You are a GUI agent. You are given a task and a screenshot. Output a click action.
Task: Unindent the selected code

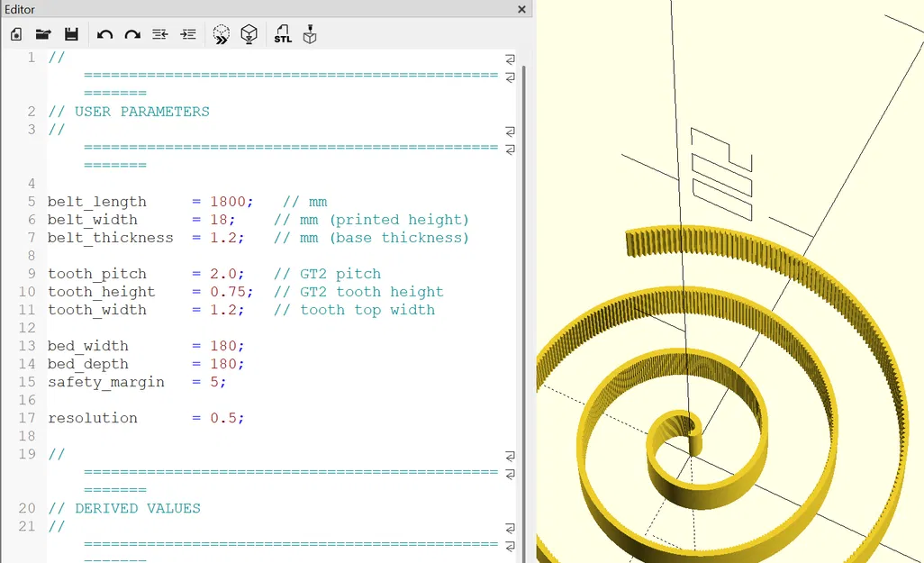pos(160,35)
